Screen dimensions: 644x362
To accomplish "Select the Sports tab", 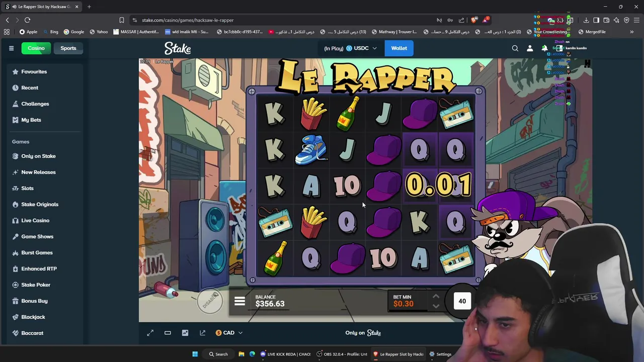I will click(x=68, y=48).
